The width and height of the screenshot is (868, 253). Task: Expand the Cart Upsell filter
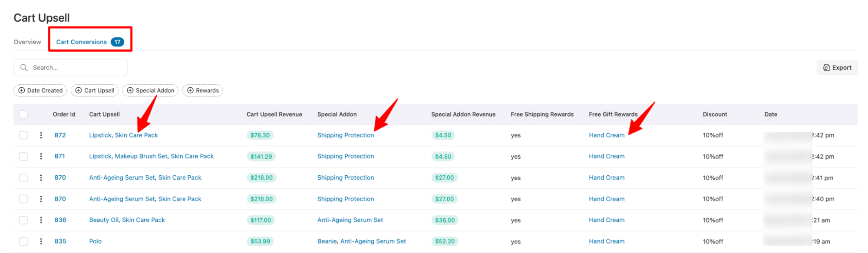coord(95,90)
